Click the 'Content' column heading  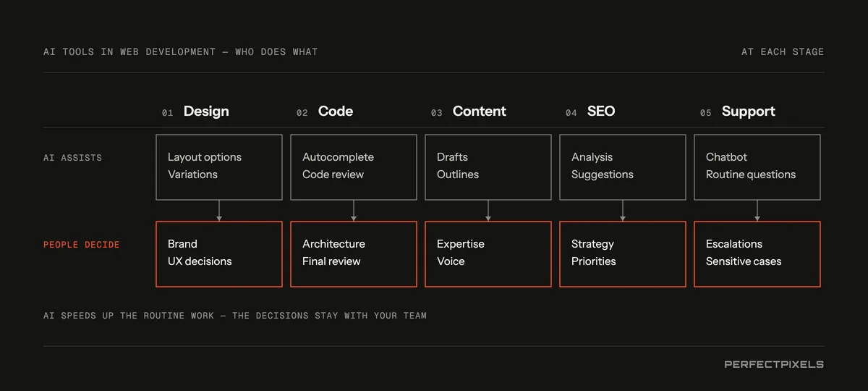tap(480, 112)
